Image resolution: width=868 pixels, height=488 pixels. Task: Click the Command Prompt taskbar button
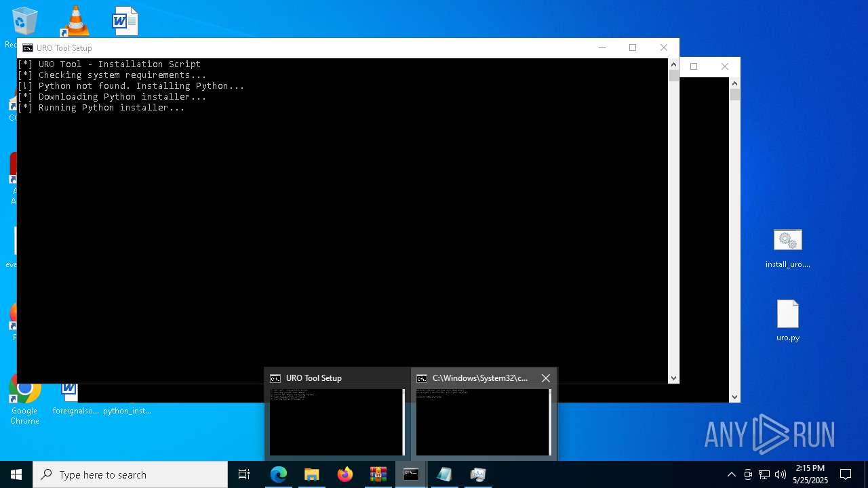coord(411,474)
